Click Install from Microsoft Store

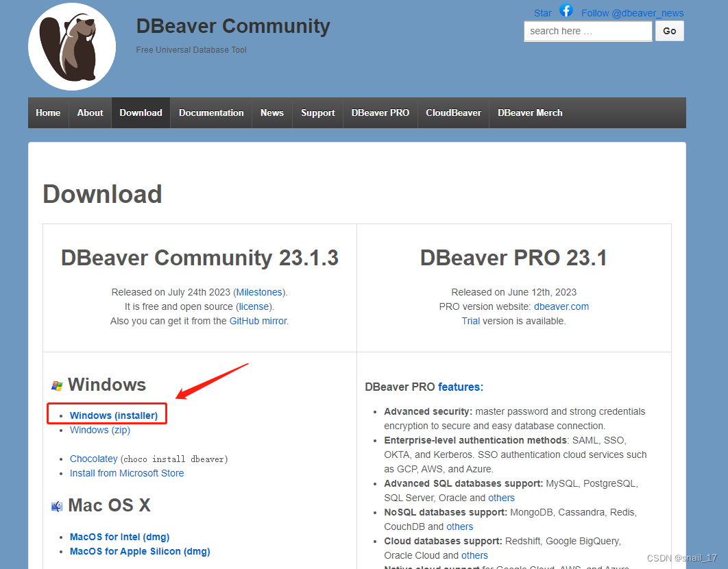(126, 473)
